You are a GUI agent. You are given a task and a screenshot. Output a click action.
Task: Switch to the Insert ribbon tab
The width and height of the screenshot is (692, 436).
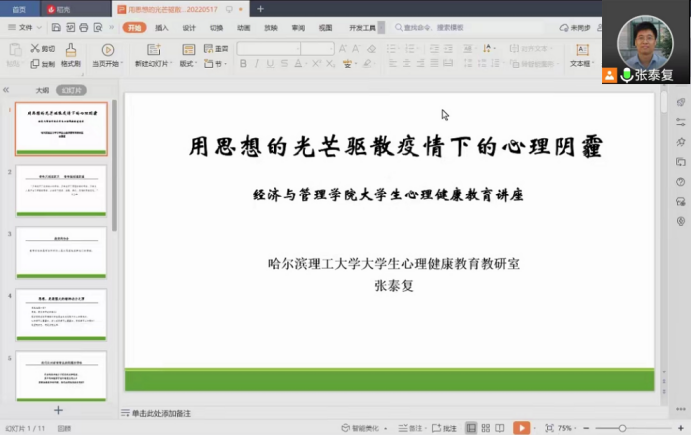coord(161,28)
